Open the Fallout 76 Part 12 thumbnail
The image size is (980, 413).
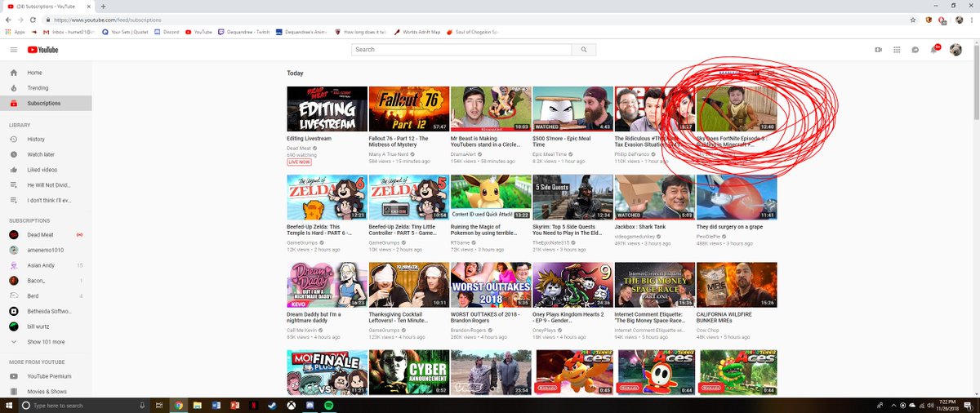point(408,109)
